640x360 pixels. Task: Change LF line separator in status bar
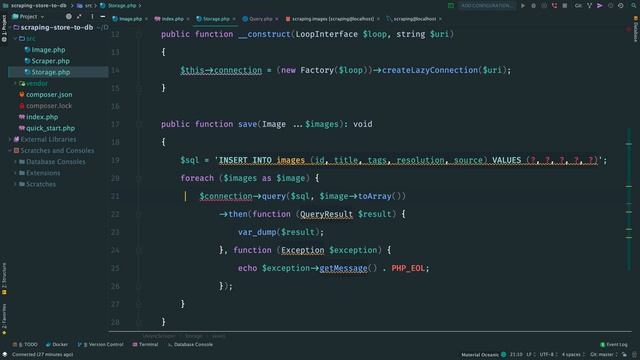[530, 354]
